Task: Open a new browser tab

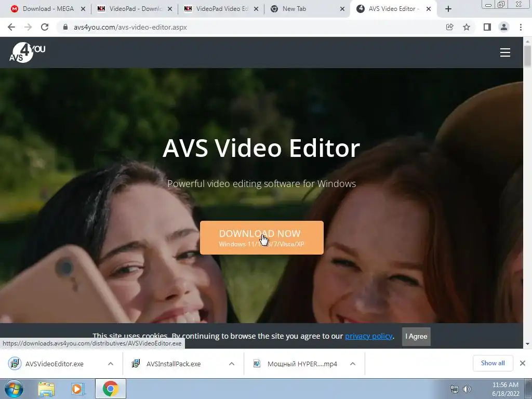Action: (x=448, y=9)
